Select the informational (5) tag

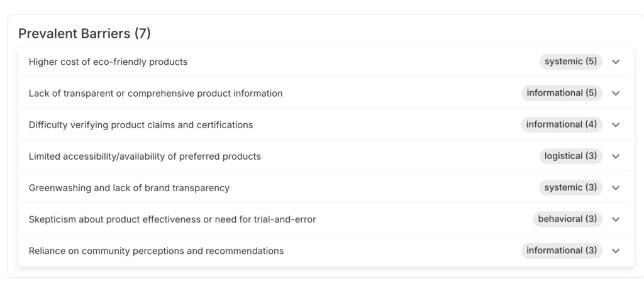click(x=562, y=93)
